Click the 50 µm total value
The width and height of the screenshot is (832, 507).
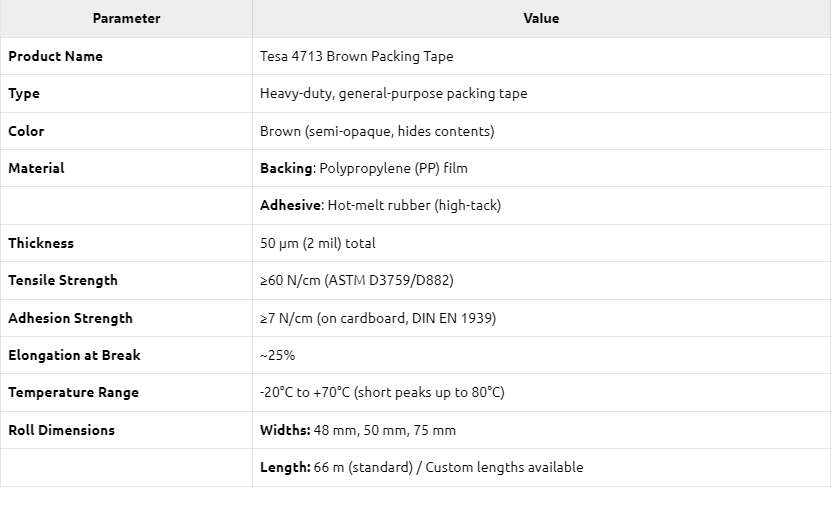coord(318,243)
